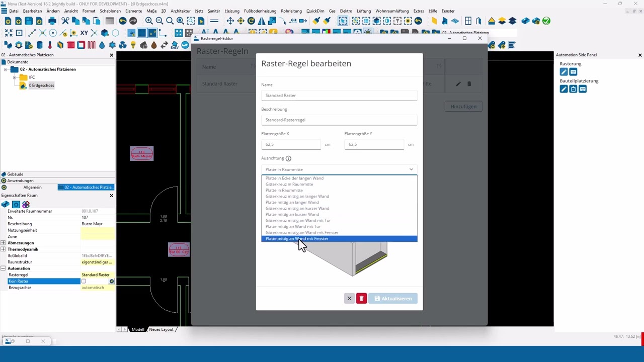The width and height of the screenshot is (644, 362).
Task: Open the Heizung menu
Action: [232, 11]
